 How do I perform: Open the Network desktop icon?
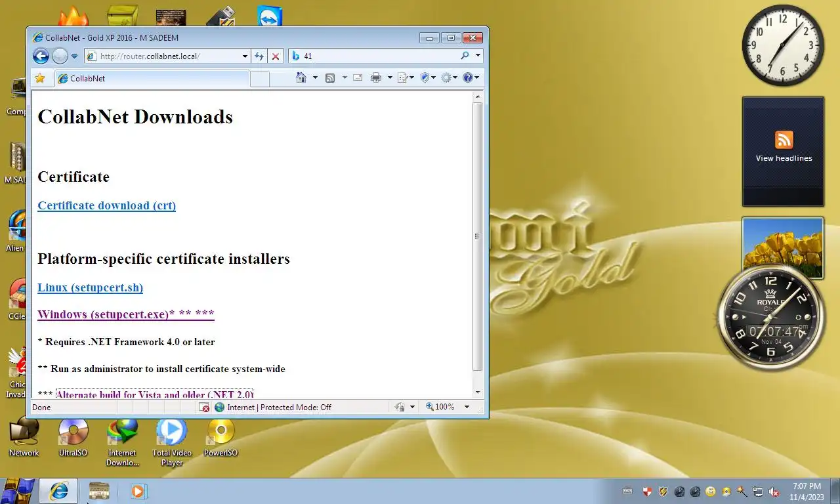[x=24, y=437]
